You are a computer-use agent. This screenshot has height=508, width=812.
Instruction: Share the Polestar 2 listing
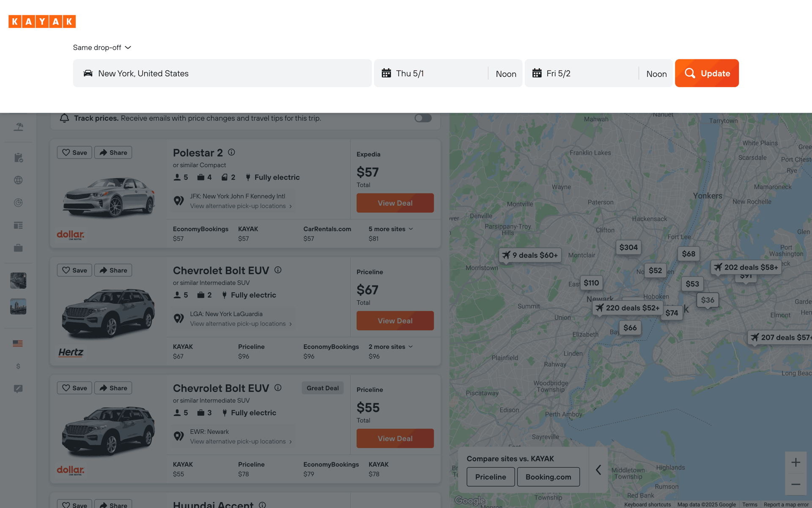tap(113, 152)
